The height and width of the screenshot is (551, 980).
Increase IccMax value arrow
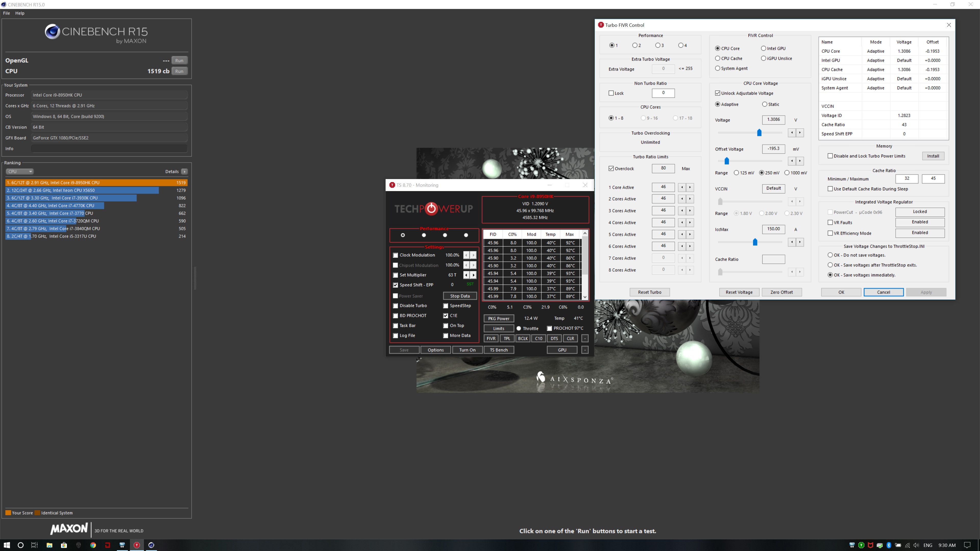[x=800, y=242]
